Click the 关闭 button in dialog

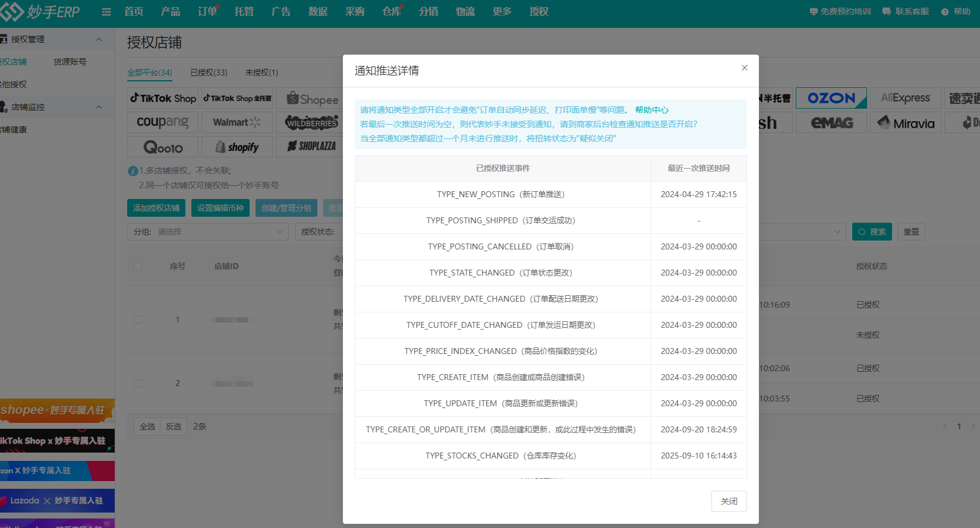tap(729, 501)
